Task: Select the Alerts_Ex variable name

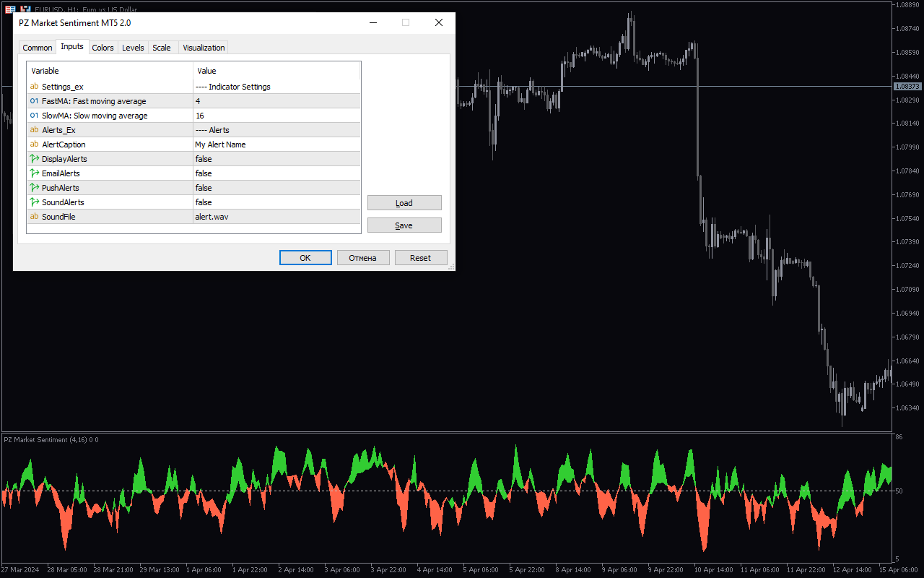Action: pyautogui.click(x=58, y=130)
